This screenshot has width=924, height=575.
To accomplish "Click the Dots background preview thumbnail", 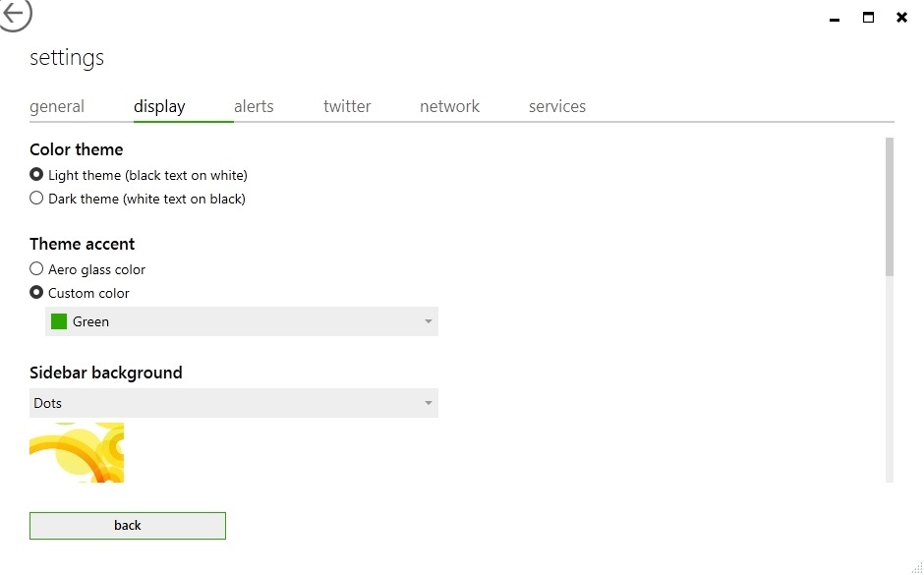I will pyautogui.click(x=77, y=452).
